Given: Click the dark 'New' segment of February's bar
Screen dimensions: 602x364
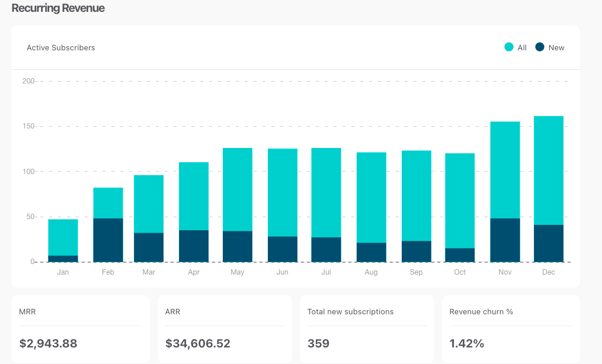Looking at the screenshot, I should coord(108,240).
